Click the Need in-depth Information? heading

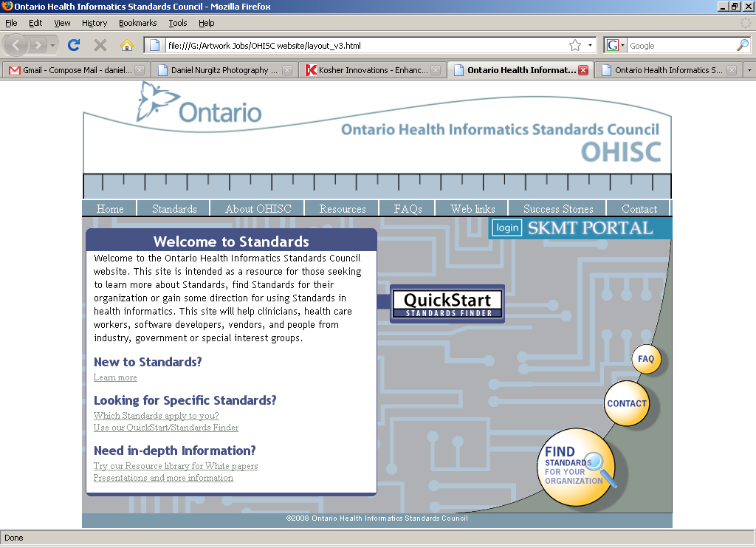[x=174, y=451]
